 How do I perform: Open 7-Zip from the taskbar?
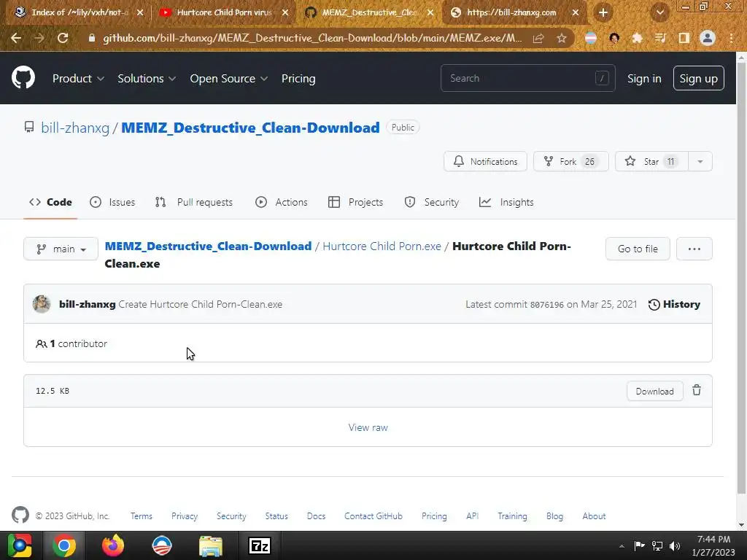[x=260, y=545]
